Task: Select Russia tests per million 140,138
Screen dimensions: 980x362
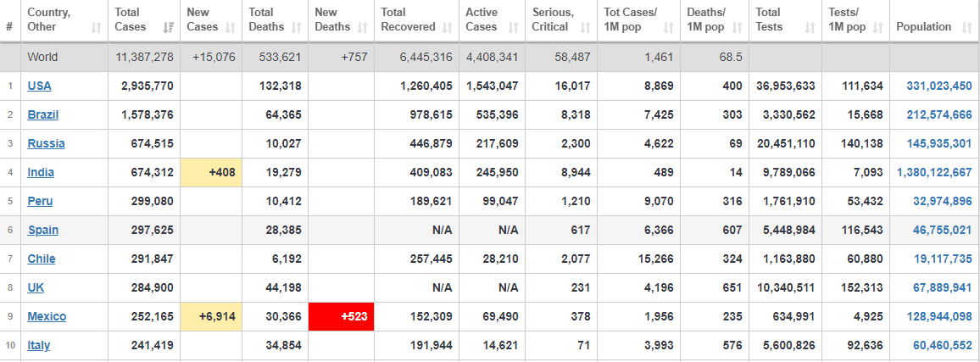Action: coord(862,143)
